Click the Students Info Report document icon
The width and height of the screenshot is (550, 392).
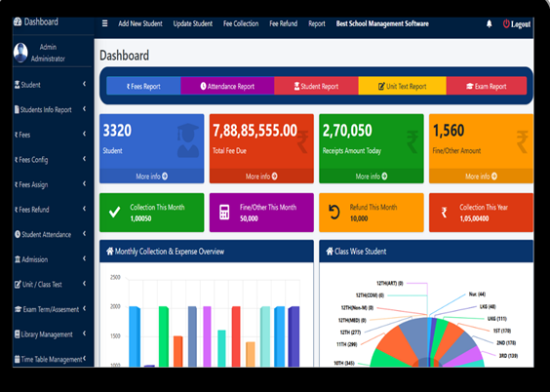pyautogui.click(x=17, y=109)
